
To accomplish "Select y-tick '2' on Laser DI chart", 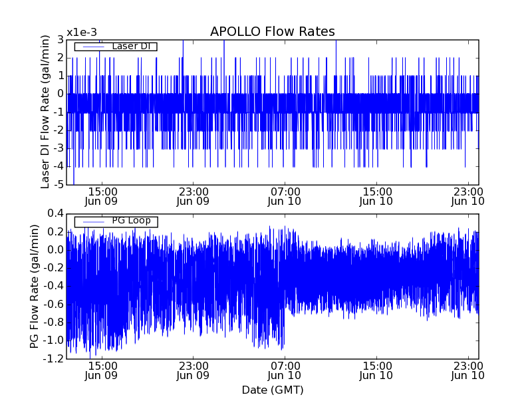I will click(x=61, y=58).
